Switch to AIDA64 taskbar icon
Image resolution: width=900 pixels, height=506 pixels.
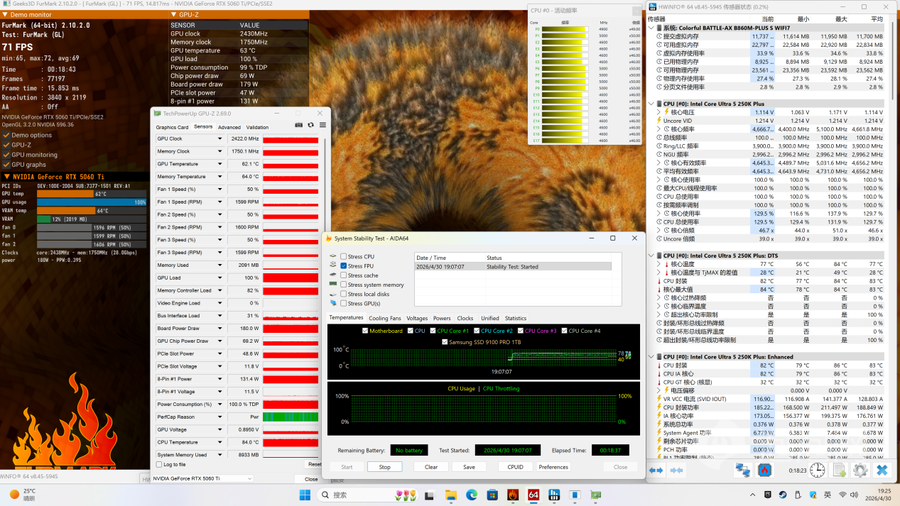(533, 495)
